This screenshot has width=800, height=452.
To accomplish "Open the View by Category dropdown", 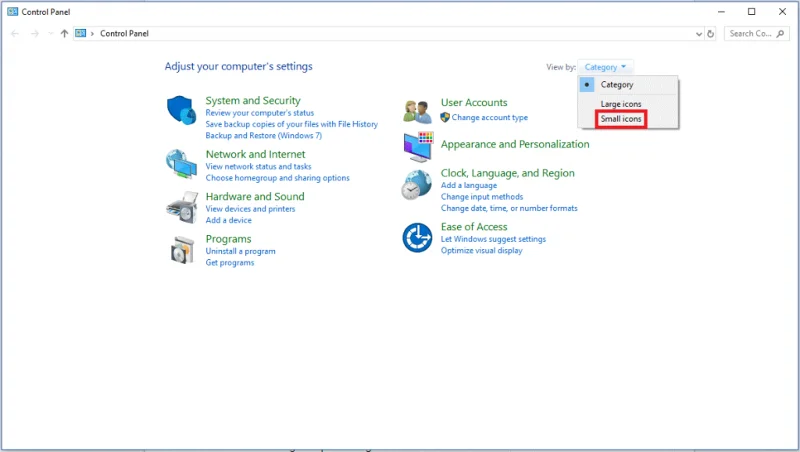I will pyautogui.click(x=605, y=67).
